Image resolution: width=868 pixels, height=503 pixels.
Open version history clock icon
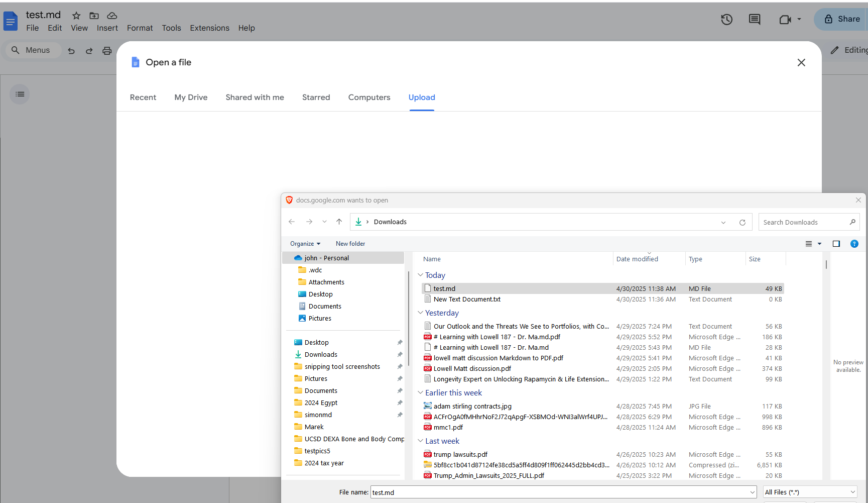(x=726, y=20)
